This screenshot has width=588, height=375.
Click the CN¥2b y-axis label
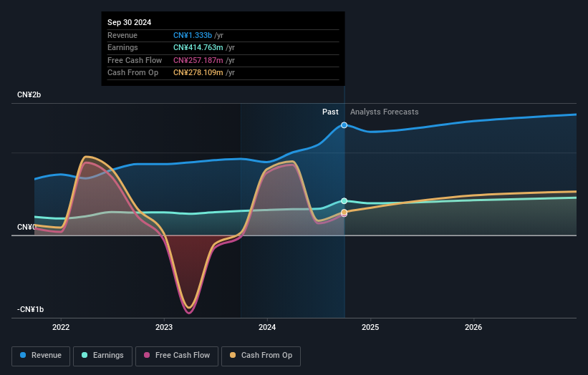[29, 94]
